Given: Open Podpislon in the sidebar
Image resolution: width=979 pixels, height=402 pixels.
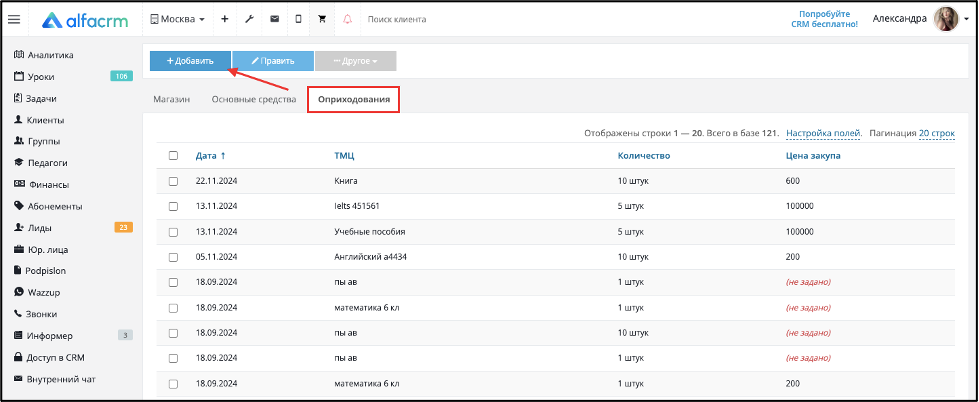Looking at the screenshot, I should point(40,271).
